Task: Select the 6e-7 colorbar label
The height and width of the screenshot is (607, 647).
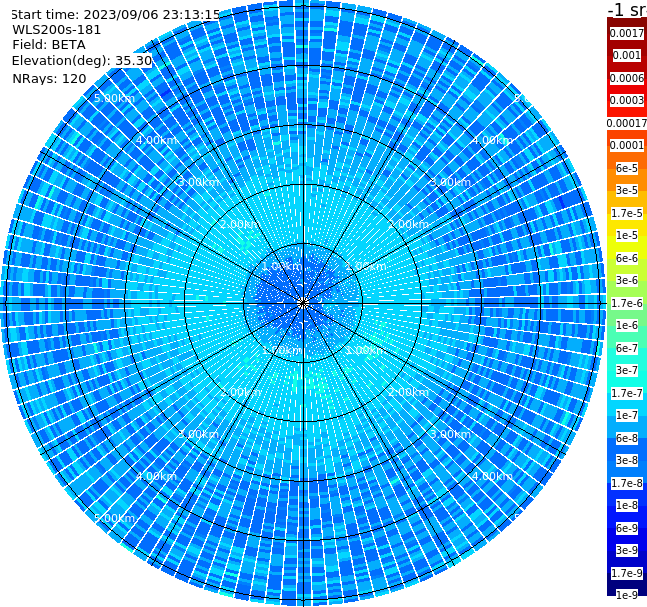Action: pyautogui.click(x=627, y=348)
